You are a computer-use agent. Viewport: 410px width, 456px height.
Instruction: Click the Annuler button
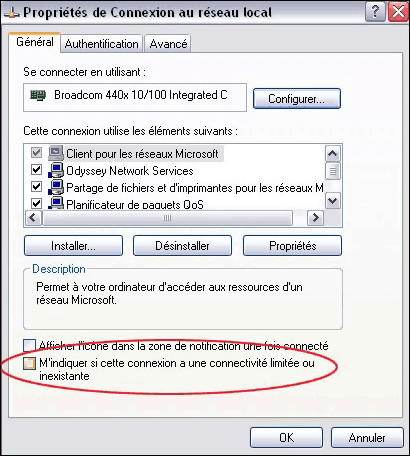pos(367,438)
